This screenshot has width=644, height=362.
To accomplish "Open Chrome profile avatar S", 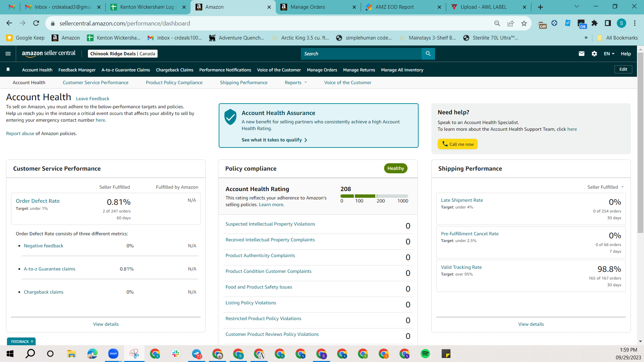I will (x=622, y=23).
